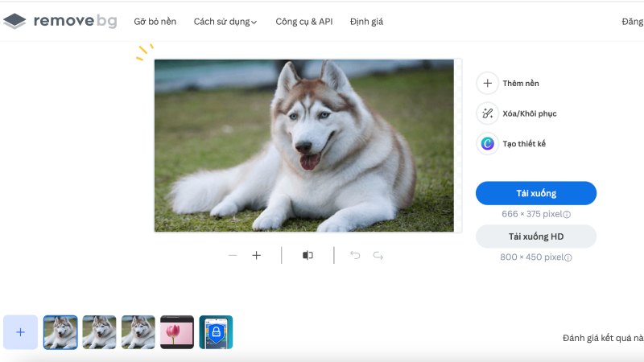Viewport: 644px width, 362px height.
Task: Click the undo arrow icon
Action: tap(355, 255)
